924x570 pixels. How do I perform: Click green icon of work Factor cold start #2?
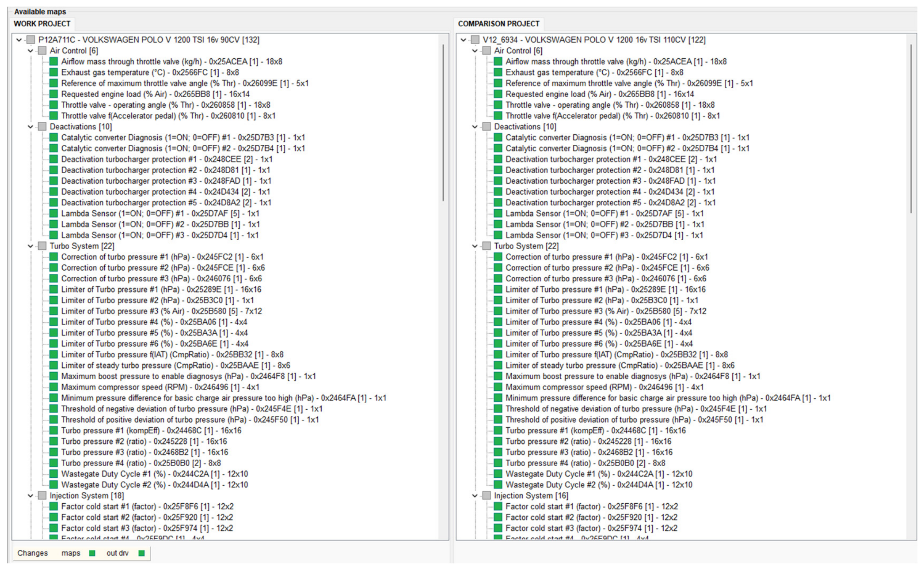tap(53, 517)
